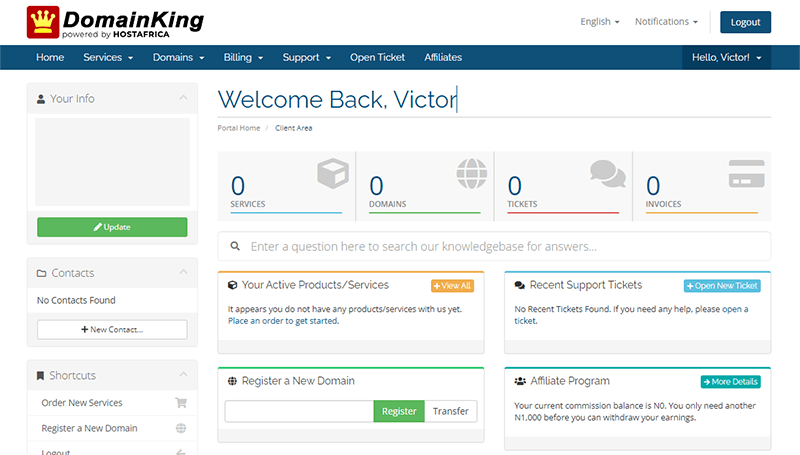Viewport: 800px width, 455px height.
Task: Click the Welcome Back, Victor heading
Action: (x=337, y=99)
